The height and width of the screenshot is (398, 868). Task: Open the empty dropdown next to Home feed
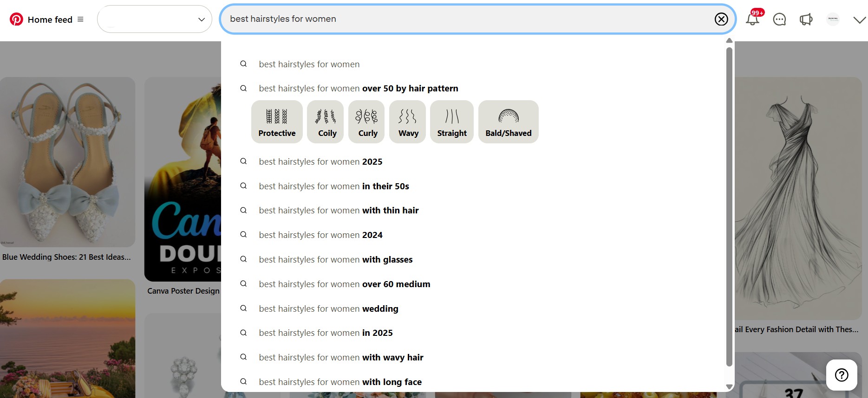point(155,19)
